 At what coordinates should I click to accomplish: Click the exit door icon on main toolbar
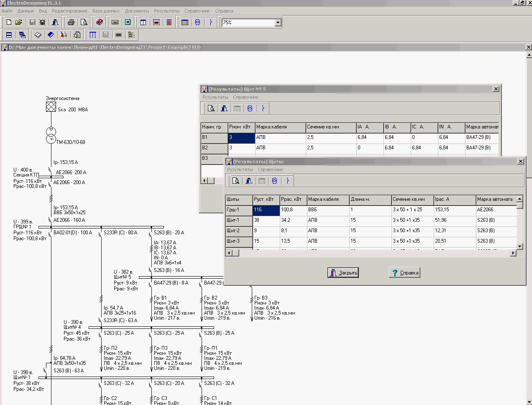point(55,22)
